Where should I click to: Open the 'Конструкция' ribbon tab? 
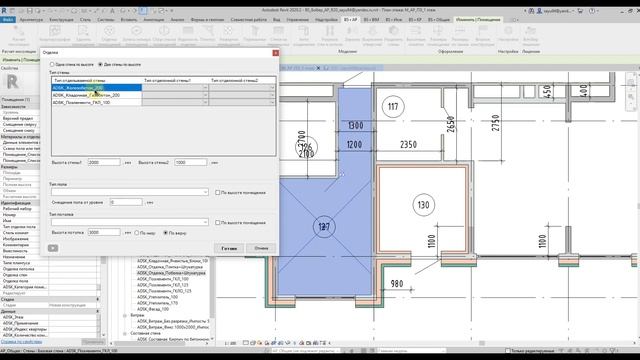[61, 20]
